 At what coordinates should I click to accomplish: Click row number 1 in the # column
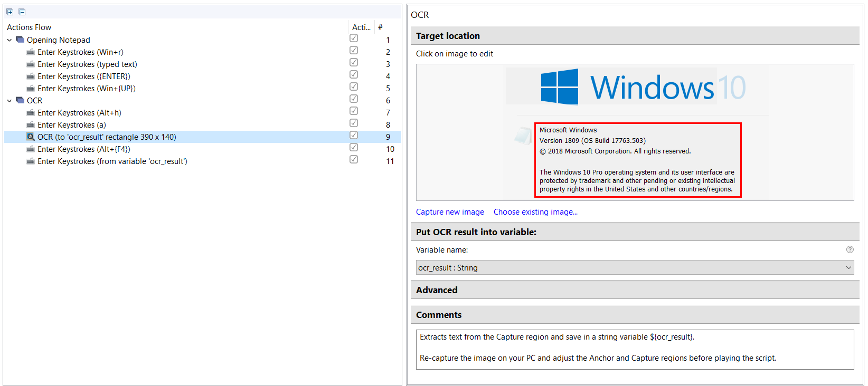click(x=388, y=40)
